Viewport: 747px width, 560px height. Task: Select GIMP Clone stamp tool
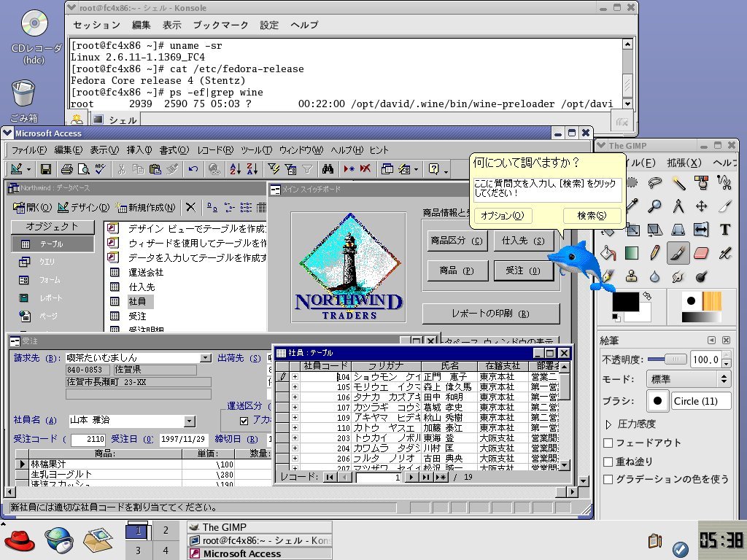pos(632,276)
